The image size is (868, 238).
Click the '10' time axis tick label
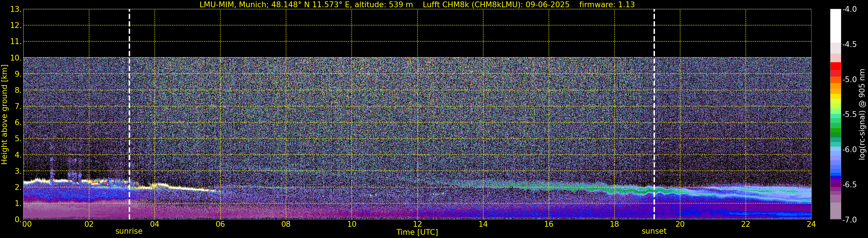point(352,224)
